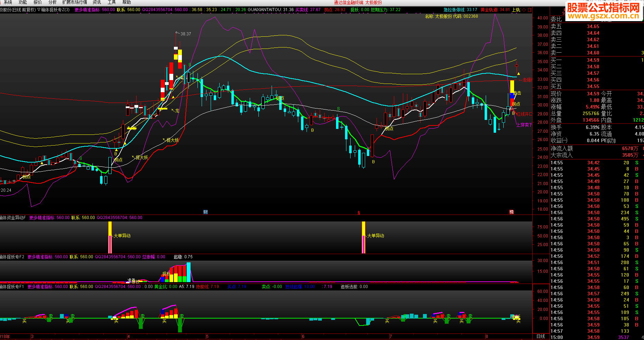Select the 买五 price 34.55 row
The width and height of the screenshot is (644, 340).
click(x=597, y=86)
